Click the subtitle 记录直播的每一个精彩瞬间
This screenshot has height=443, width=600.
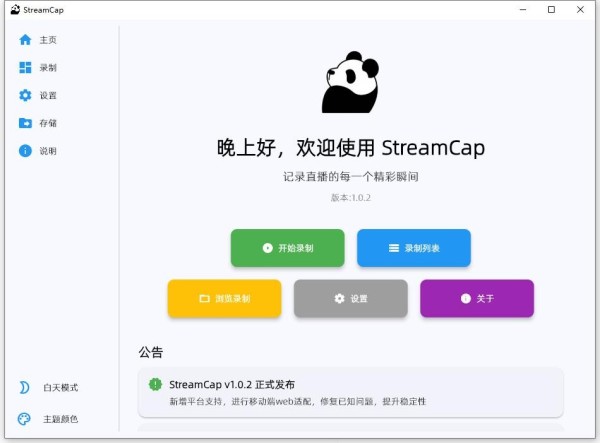point(351,177)
